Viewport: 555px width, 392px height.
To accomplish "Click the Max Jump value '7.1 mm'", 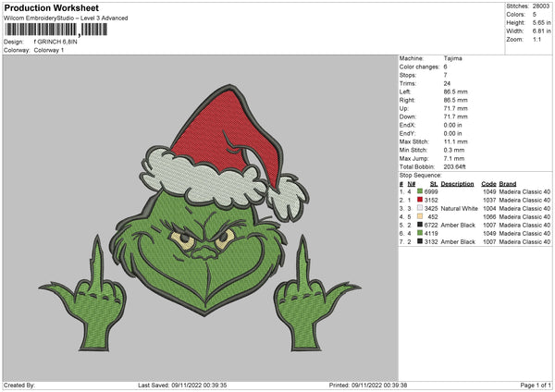I will click(x=454, y=158).
